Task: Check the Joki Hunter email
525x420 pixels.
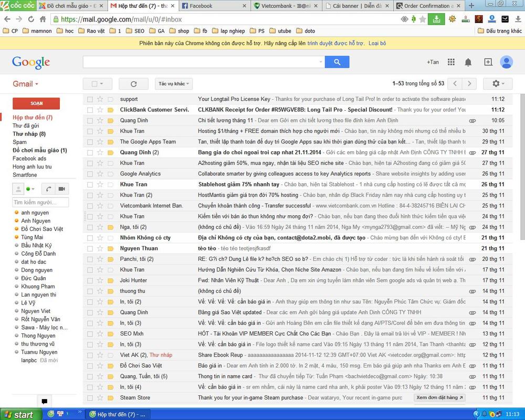Action: point(90,281)
